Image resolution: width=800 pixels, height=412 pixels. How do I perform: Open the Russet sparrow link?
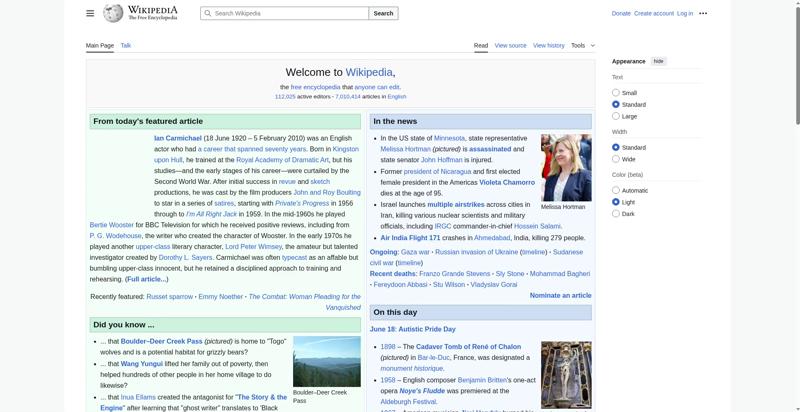pyautogui.click(x=169, y=297)
